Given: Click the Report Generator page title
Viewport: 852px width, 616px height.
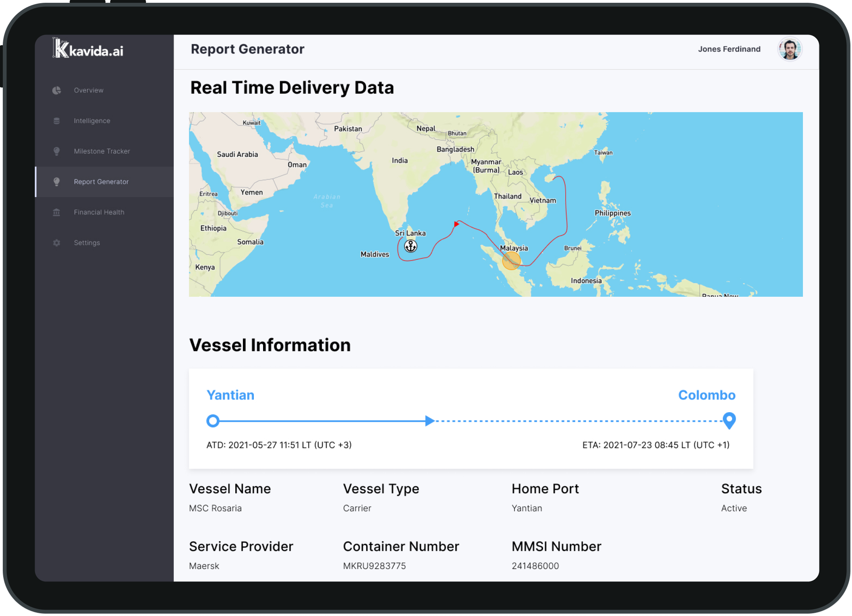Looking at the screenshot, I should (x=247, y=49).
